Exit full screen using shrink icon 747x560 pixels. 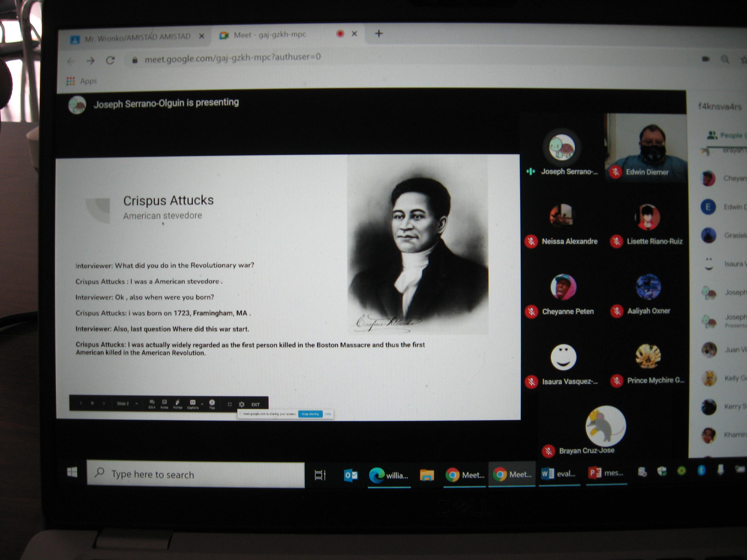[x=230, y=404]
